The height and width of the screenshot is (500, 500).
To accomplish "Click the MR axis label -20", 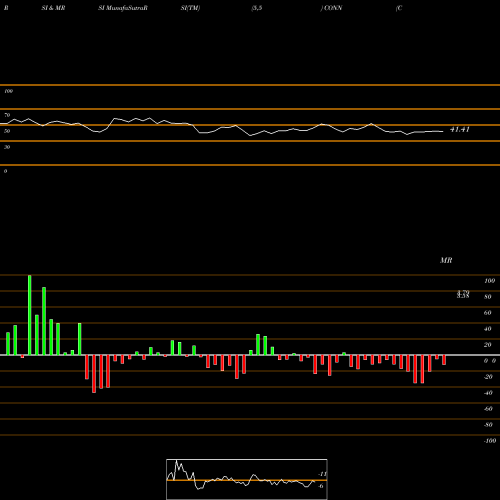I will click(488, 377).
